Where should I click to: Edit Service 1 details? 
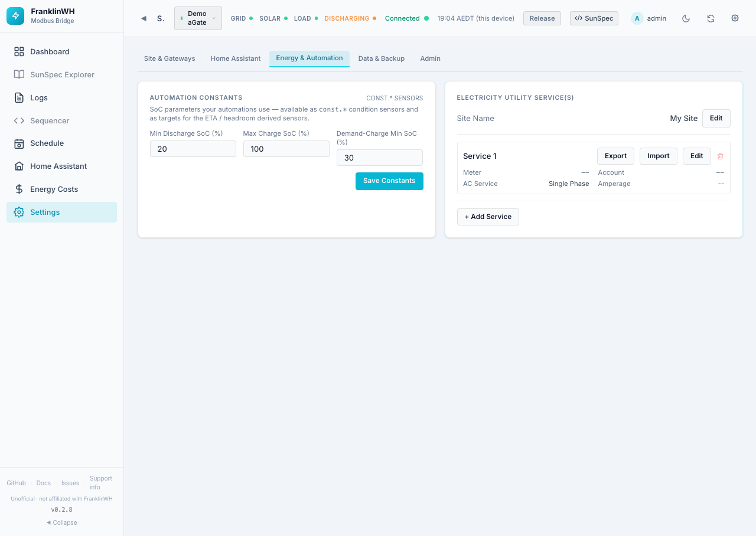tap(697, 156)
